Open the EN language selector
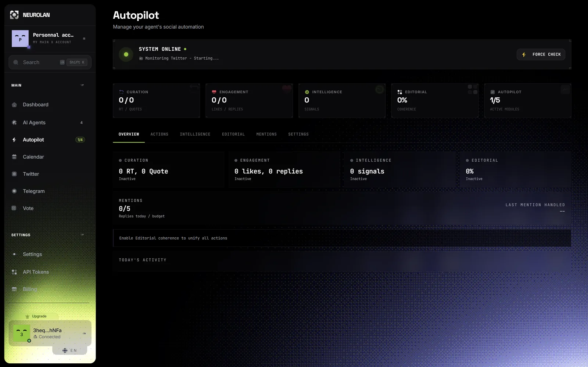Viewport: 588px width, 367px height. click(69, 350)
